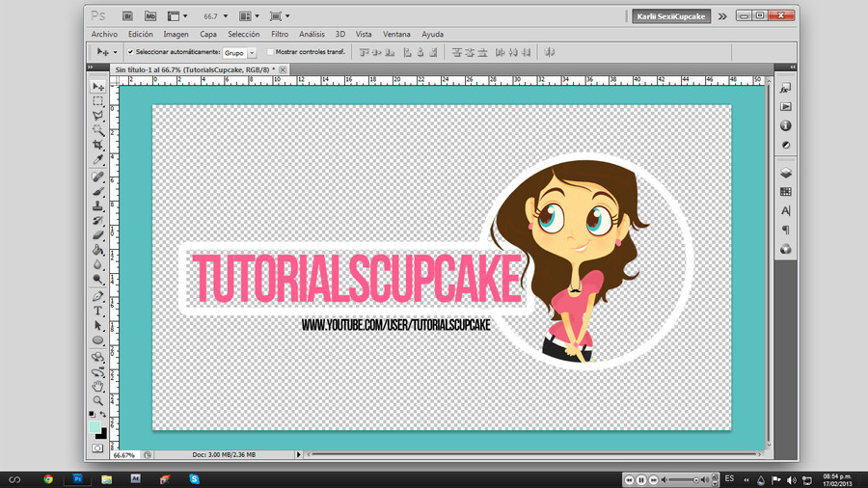Launch Mini Bridge with the Mb button
The height and width of the screenshot is (488, 868).
coord(150,16)
